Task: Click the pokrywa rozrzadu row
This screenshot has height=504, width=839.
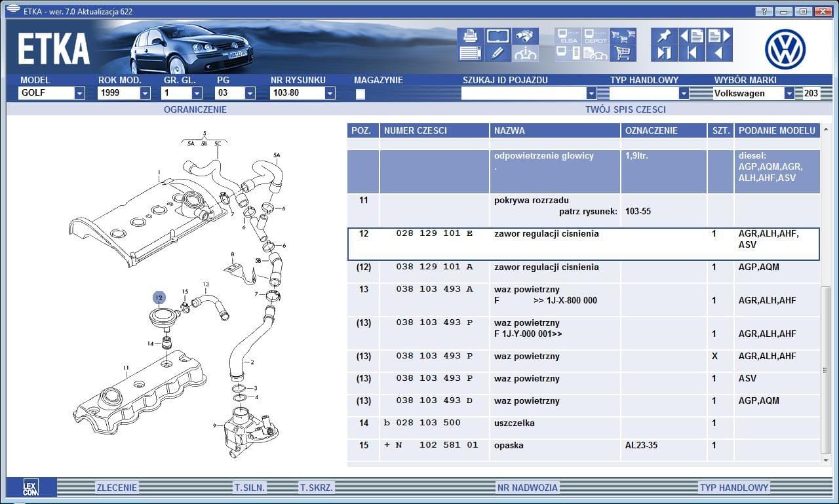Action: [583, 210]
